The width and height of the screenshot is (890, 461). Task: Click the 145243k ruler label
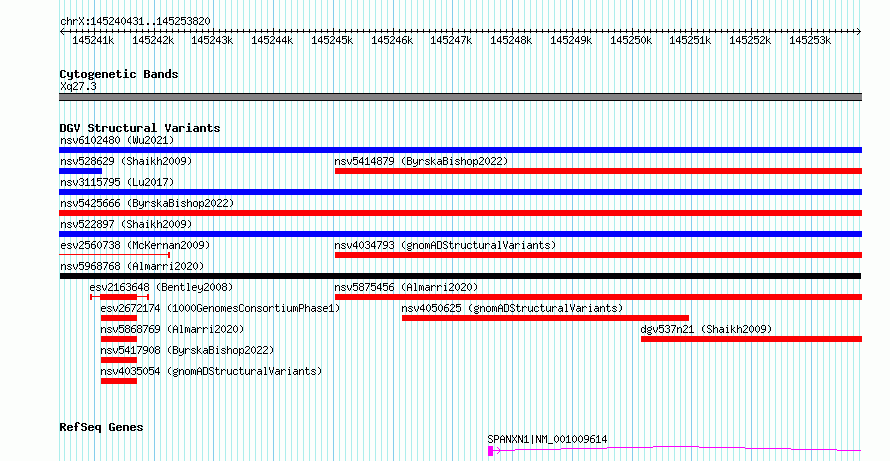[212, 40]
